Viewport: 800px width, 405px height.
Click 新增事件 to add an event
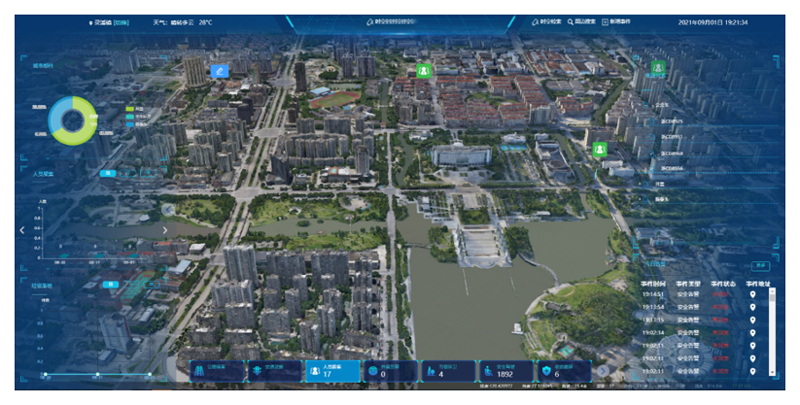click(x=616, y=22)
